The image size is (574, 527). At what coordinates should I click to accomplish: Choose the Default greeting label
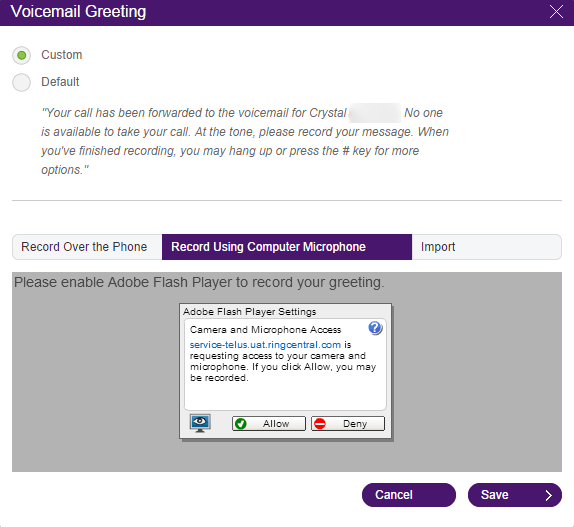[60, 82]
